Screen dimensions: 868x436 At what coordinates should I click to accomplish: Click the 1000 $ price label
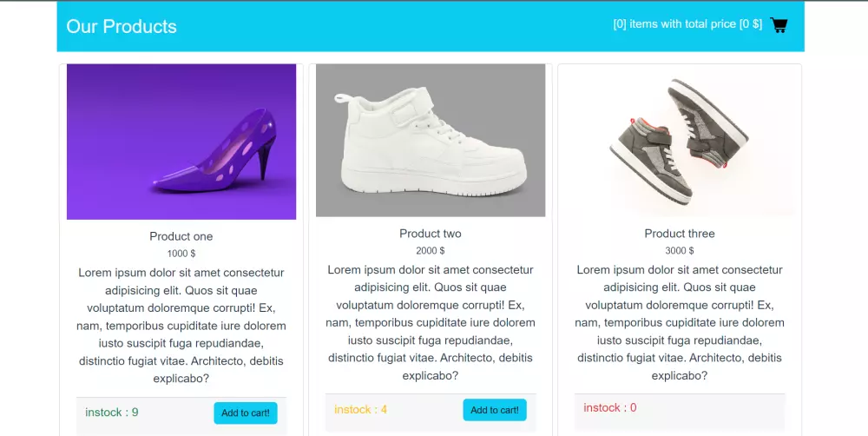181,254
